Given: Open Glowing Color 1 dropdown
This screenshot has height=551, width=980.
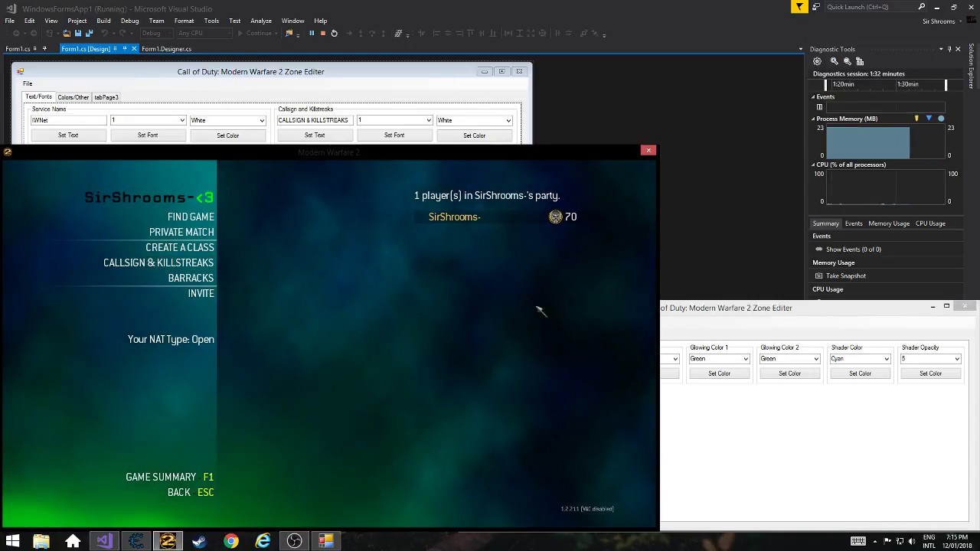Looking at the screenshot, I should tap(719, 359).
